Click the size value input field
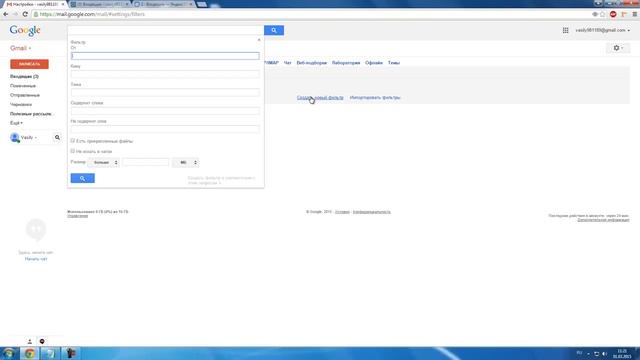Screen dimensions: 640x360 (x=146, y=162)
